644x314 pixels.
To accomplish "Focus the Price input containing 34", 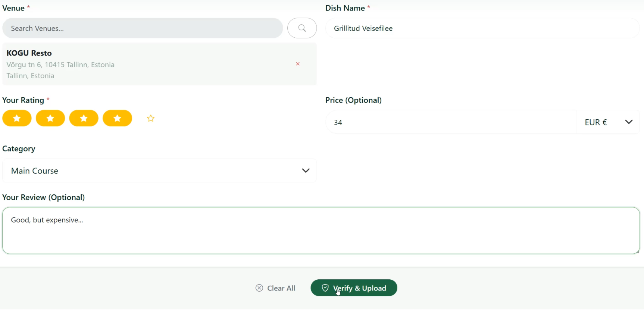I will pyautogui.click(x=451, y=122).
